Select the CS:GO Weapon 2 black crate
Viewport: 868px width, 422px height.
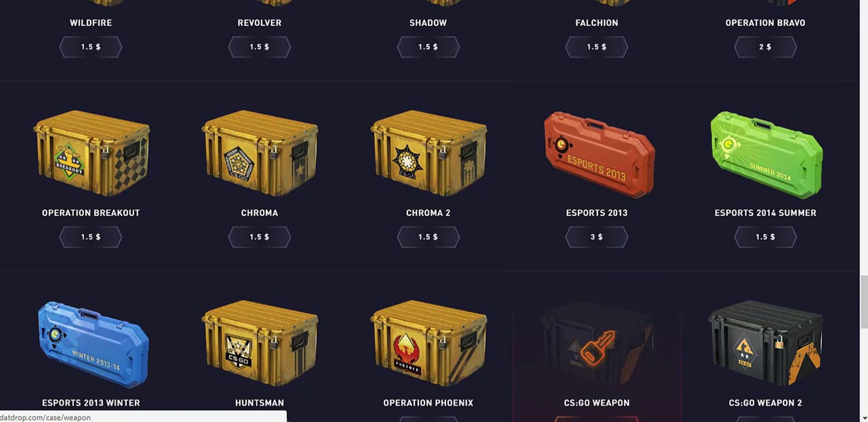click(x=766, y=343)
